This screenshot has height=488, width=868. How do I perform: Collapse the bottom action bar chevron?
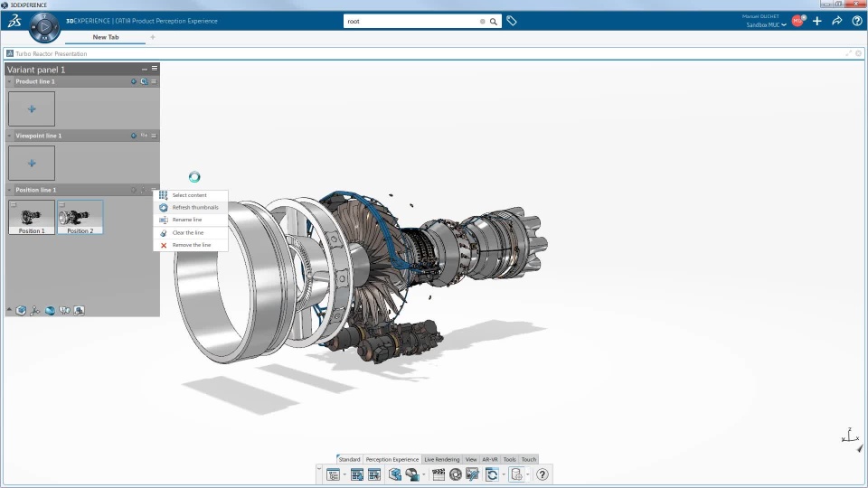coord(319,469)
